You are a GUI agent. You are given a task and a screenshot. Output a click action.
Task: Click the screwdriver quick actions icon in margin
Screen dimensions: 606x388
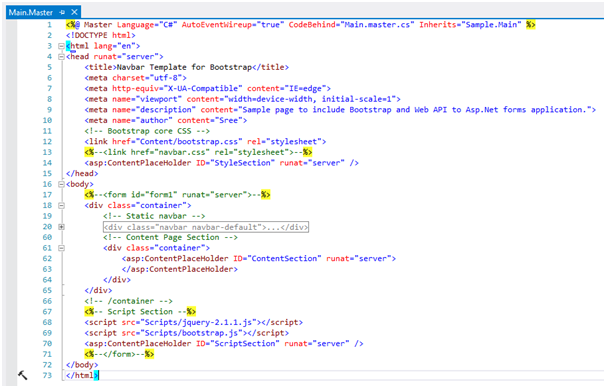point(22,375)
